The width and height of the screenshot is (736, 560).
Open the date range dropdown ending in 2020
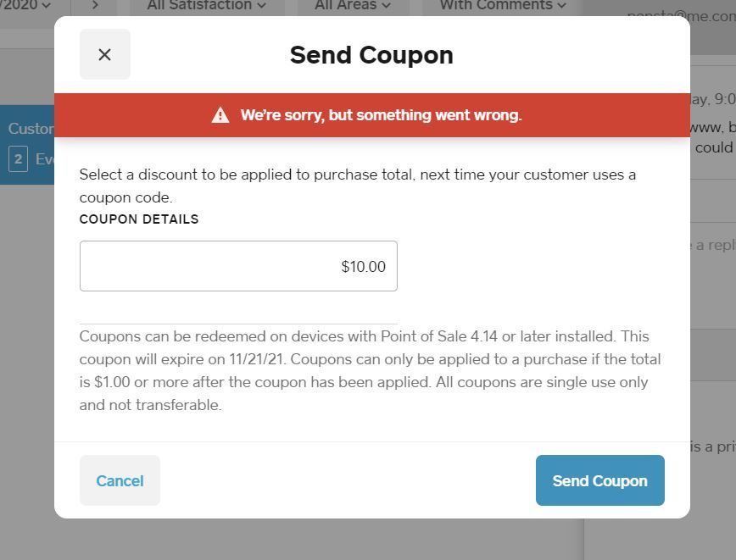[x=25, y=6]
